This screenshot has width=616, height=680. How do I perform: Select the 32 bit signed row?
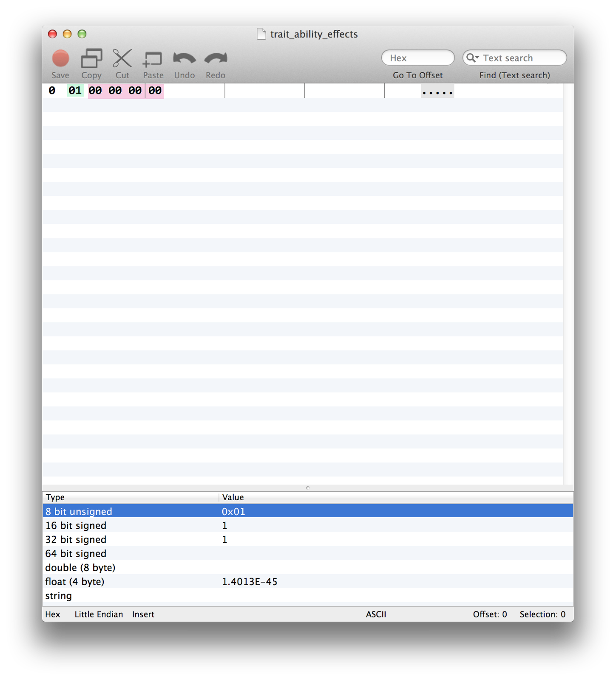[x=308, y=539]
